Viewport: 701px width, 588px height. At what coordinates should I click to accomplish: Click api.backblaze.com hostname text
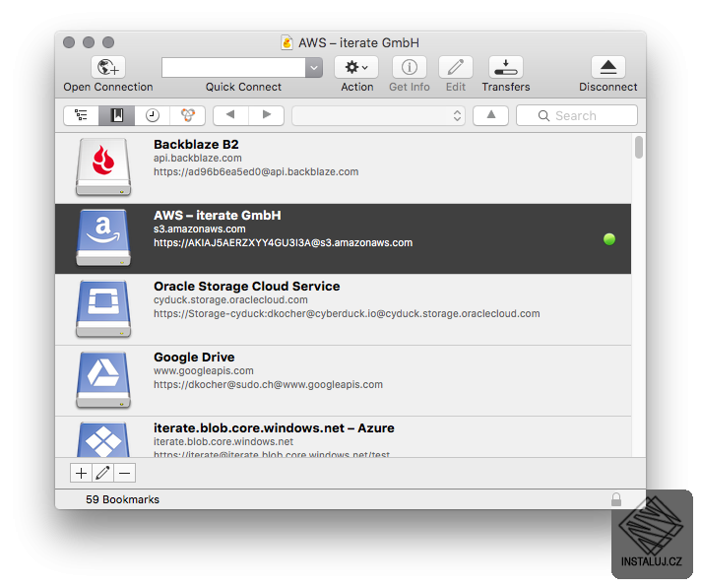point(198,158)
